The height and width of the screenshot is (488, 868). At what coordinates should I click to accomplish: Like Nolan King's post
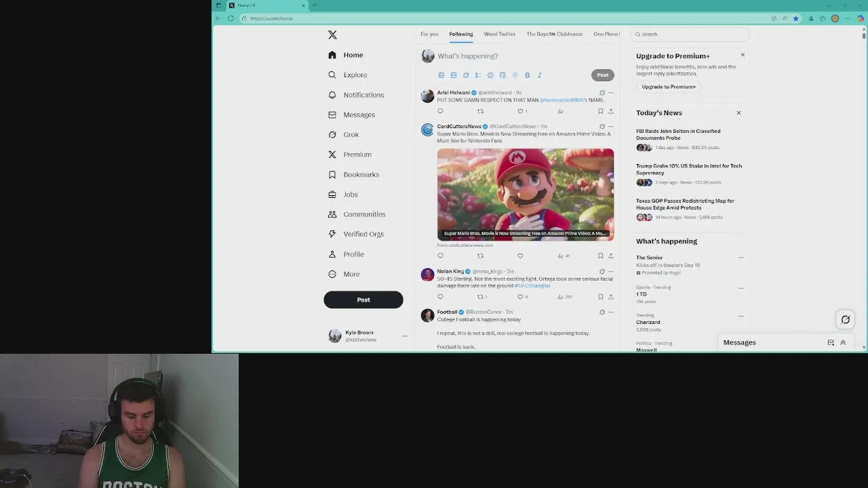520,297
